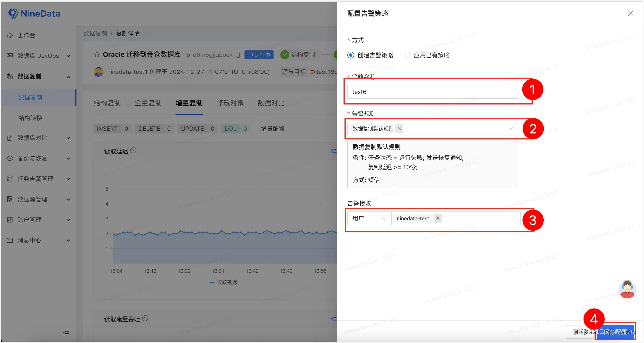
Task: Open the customer service avatar chat
Action: point(627,289)
